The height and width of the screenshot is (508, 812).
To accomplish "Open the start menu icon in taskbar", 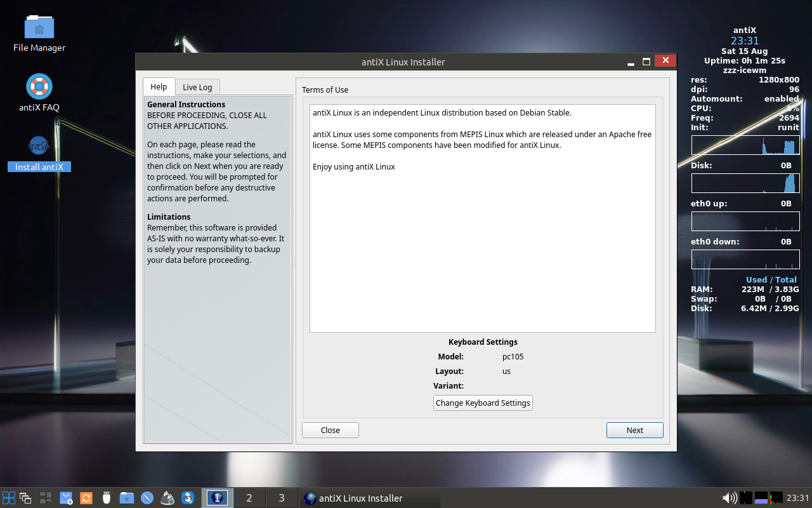I will 9,498.
